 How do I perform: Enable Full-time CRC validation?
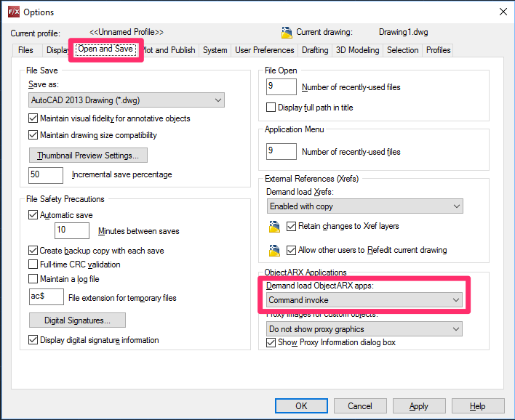33,264
